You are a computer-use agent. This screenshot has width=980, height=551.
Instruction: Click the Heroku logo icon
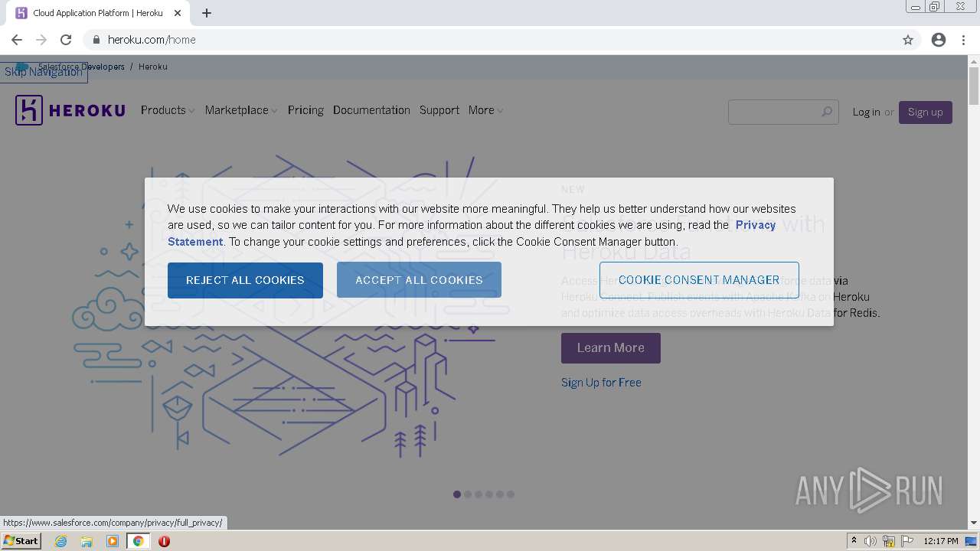tap(29, 110)
